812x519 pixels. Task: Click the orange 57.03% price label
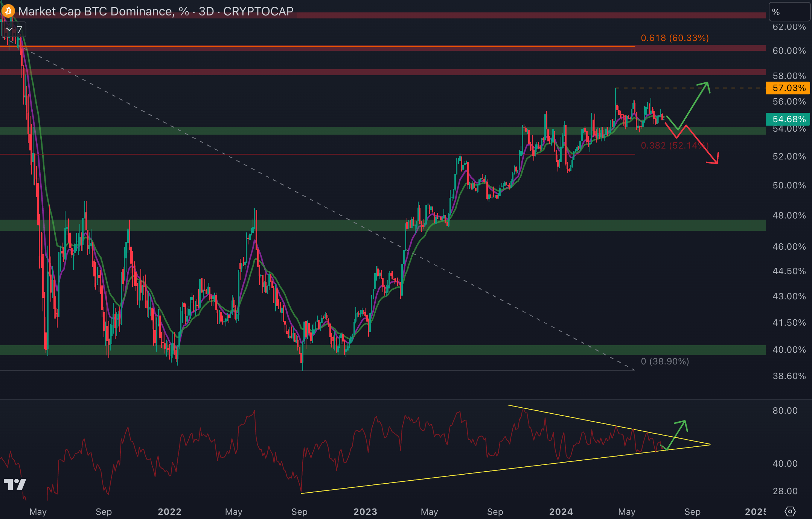788,88
